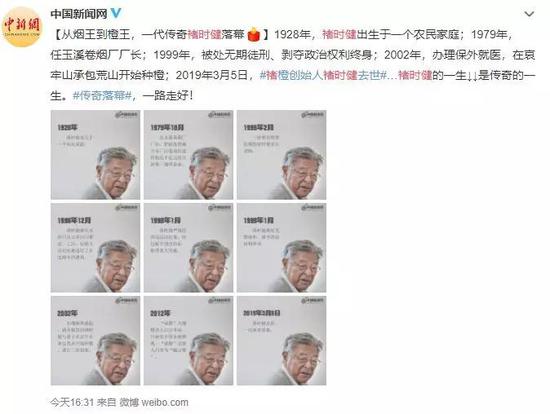
Task: Open the 1996年12月 image thumbnail
Action: click(x=95, y=248)
